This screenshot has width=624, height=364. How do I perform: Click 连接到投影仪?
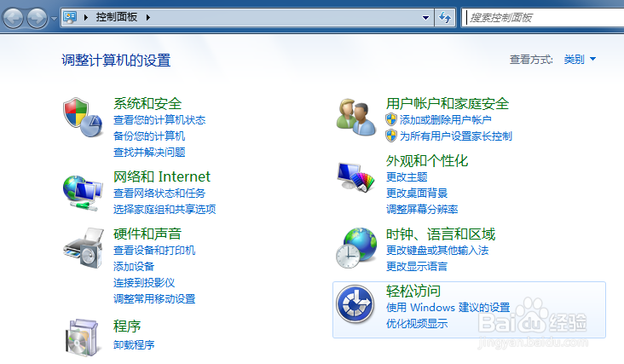pos(144,283)
